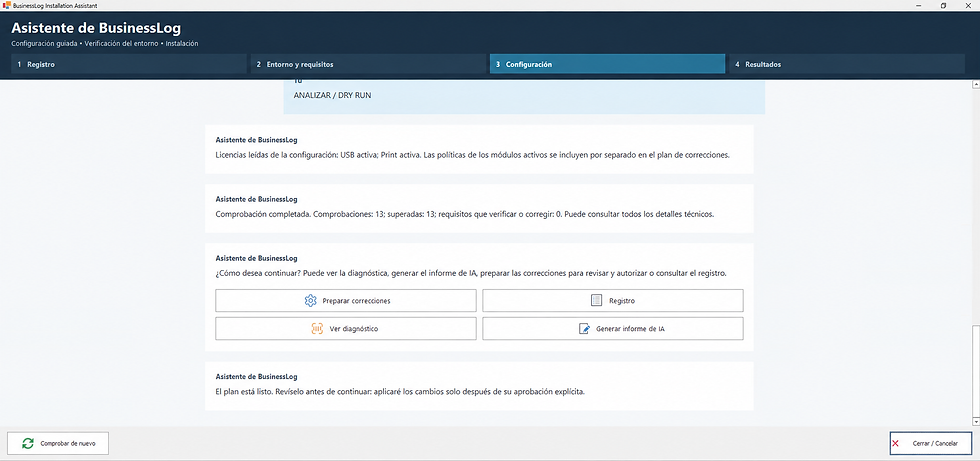Click the pencil icon in Generar informe de IA
Image resolution: width=980 pixels, height=461 pixels.
click(x=584, y=329)
